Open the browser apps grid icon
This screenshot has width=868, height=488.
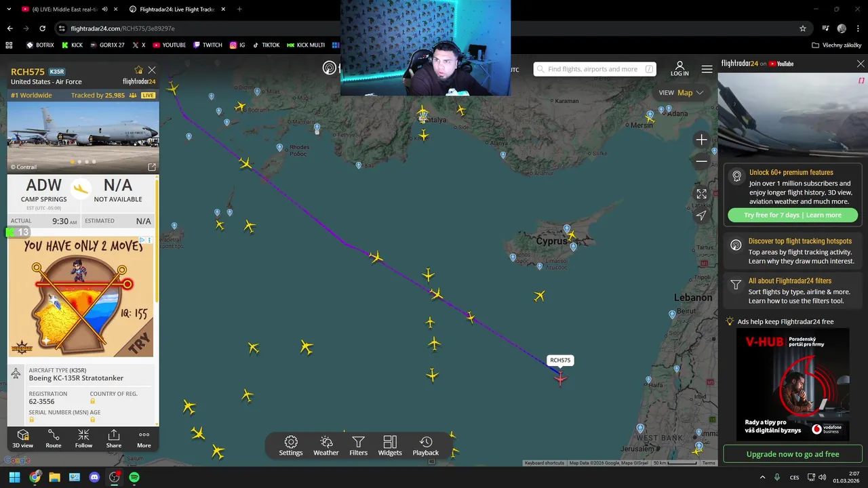[9, 45]
